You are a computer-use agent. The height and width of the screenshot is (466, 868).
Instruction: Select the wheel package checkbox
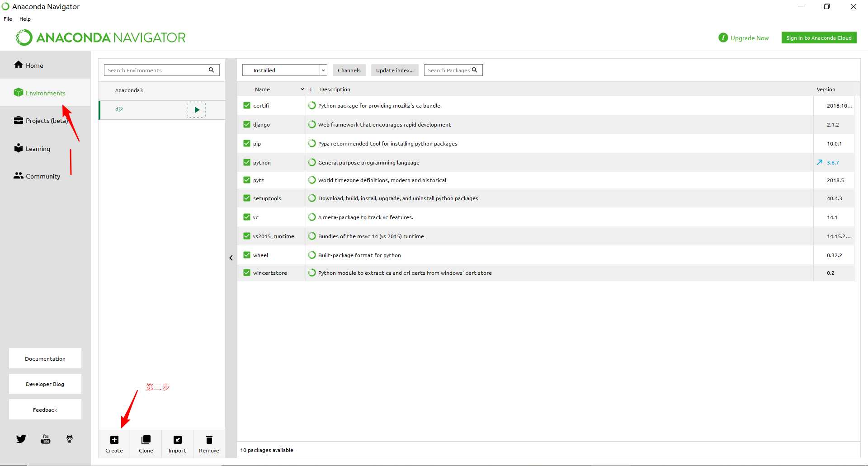click(247, 255)
